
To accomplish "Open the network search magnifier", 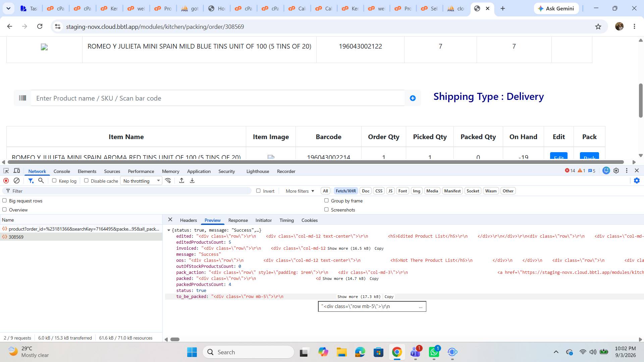I will point(41,181).
